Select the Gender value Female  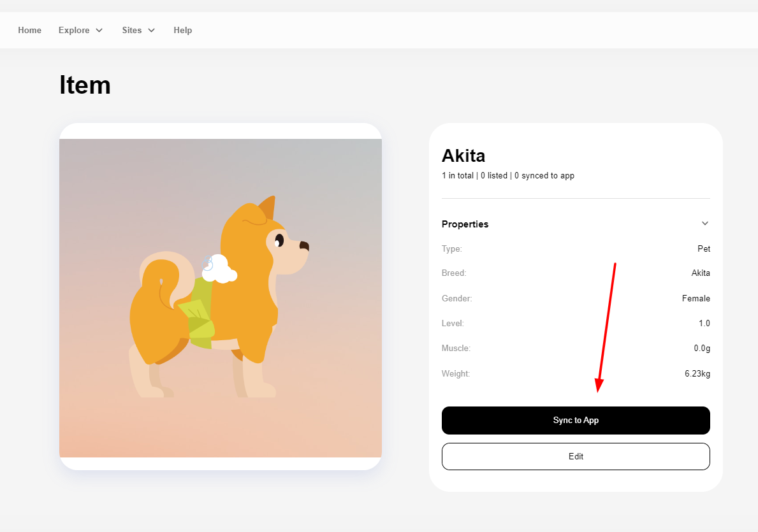point(696,298)
